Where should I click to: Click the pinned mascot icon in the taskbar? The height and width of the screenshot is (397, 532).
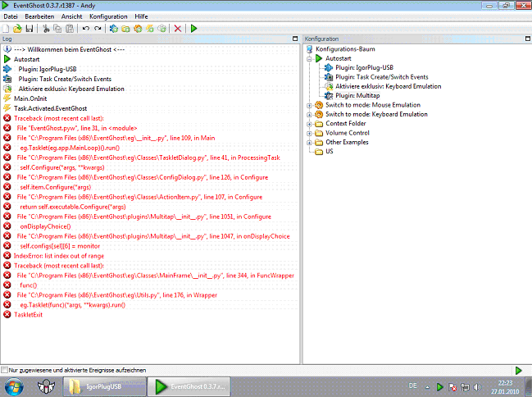[x=46, y=387]
